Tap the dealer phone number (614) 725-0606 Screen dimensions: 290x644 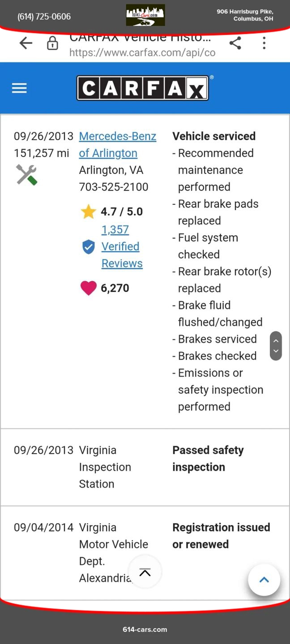pos(44,17)
